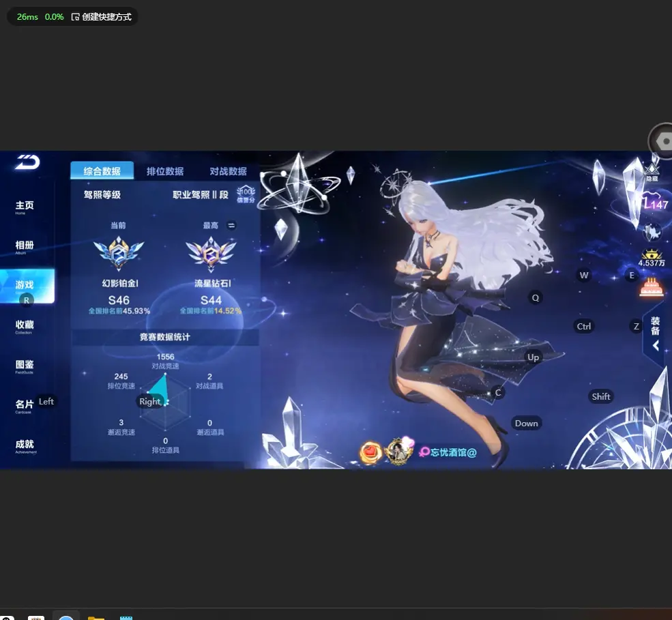Click the 0 排位道具 stat
Screen dimensions: 672x620
pos(165,445)
